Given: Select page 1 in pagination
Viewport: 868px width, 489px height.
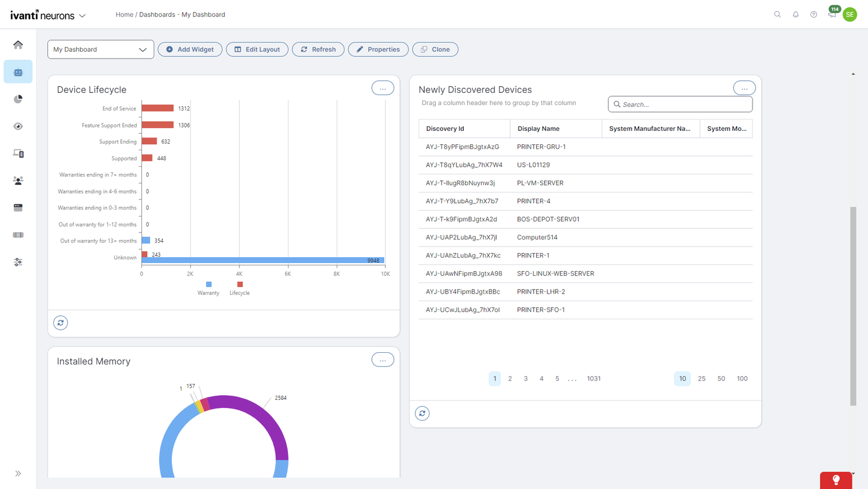Looking at the screenshot, I should 494,379.
